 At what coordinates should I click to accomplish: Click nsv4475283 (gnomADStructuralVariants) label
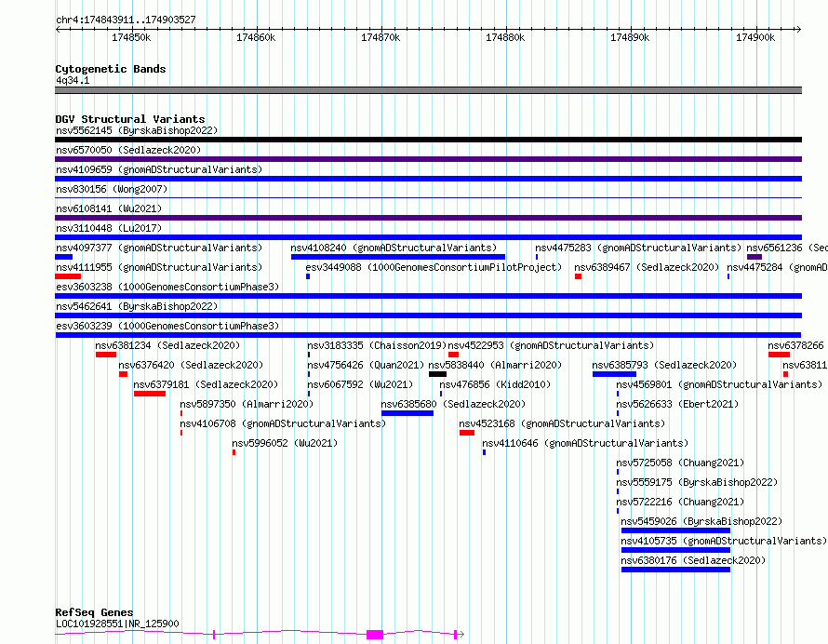tap(638, 248)
